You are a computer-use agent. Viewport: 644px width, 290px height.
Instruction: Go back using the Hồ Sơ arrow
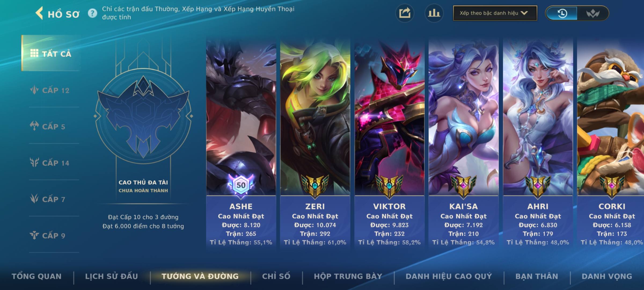tap(39, 13)
